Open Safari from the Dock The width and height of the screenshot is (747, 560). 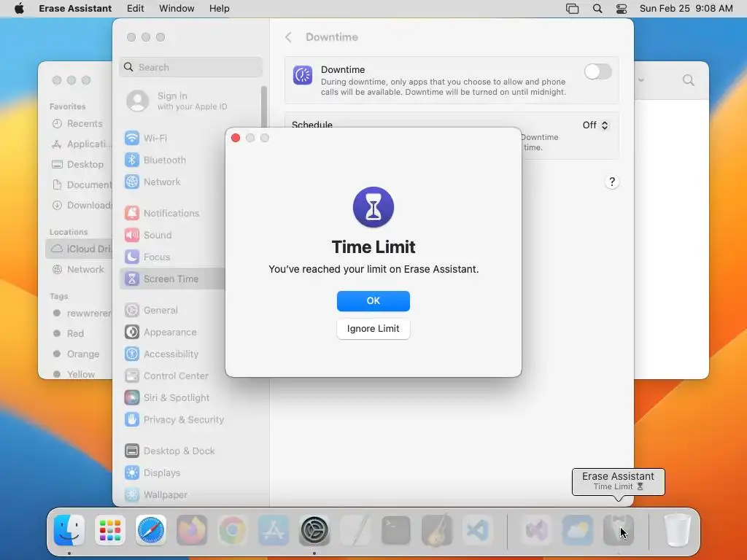coord(151,530)
